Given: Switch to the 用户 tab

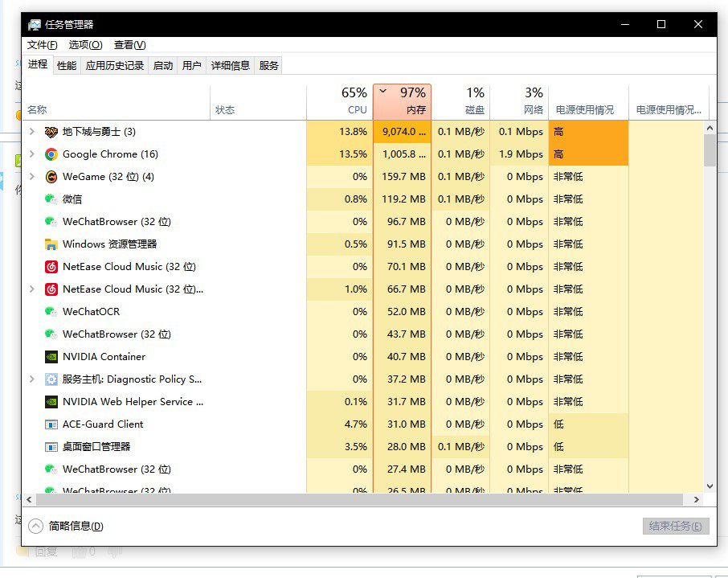Looking at the screenshot, I should coord(191,66).
